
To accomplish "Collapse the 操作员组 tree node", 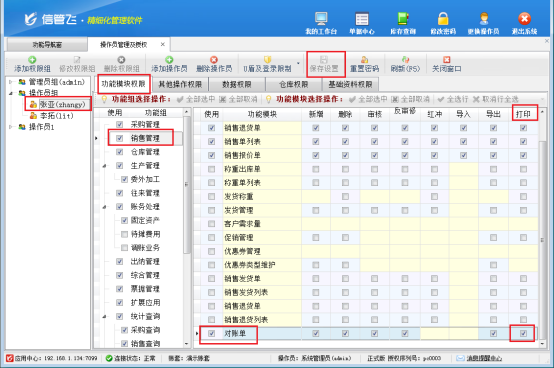I will click(11, 93).
